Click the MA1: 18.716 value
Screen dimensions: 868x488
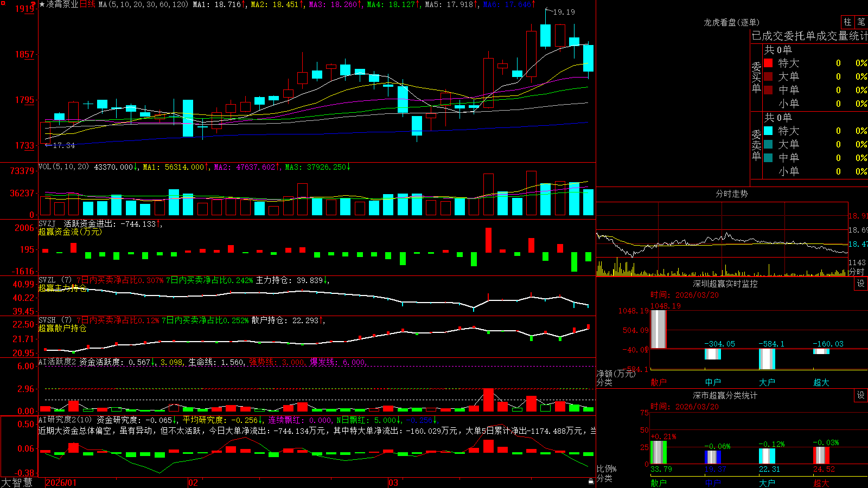tap(219, 4)
